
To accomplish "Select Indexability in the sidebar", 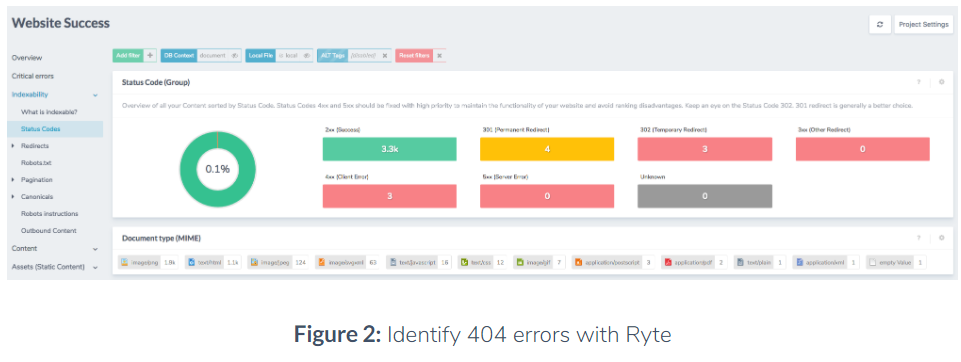I will click(29, 94).
